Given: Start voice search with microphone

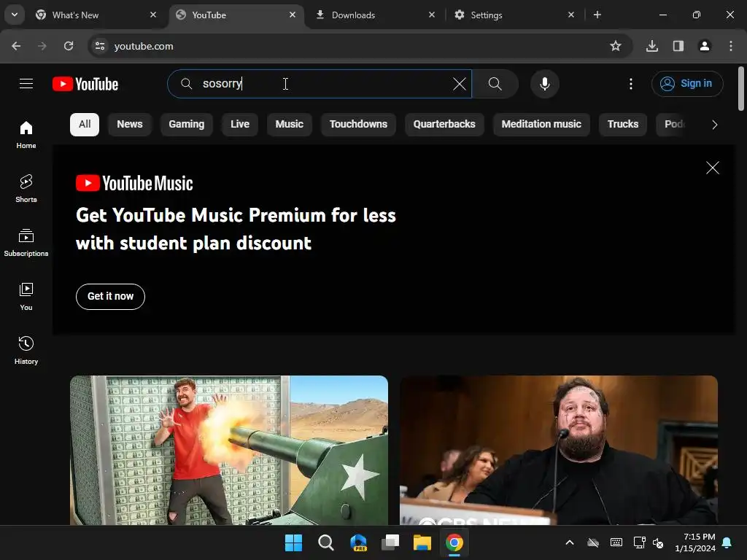Looking at the screenshot, I should tap(544, 84).
